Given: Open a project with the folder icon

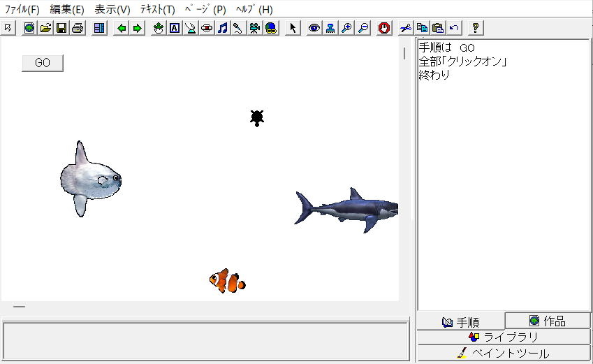Looking at the screenshot, I should [45, 28].
